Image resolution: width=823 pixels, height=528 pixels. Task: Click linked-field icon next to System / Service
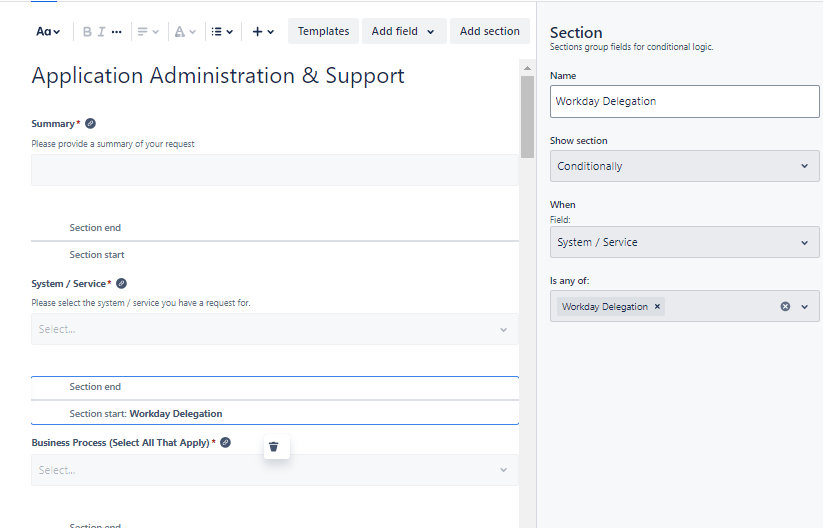121,283
